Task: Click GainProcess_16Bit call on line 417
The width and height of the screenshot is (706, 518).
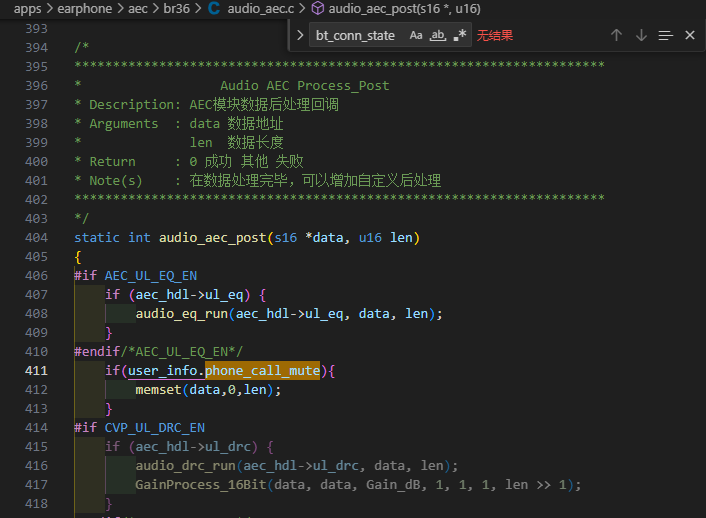Action: tap(201, 485)
